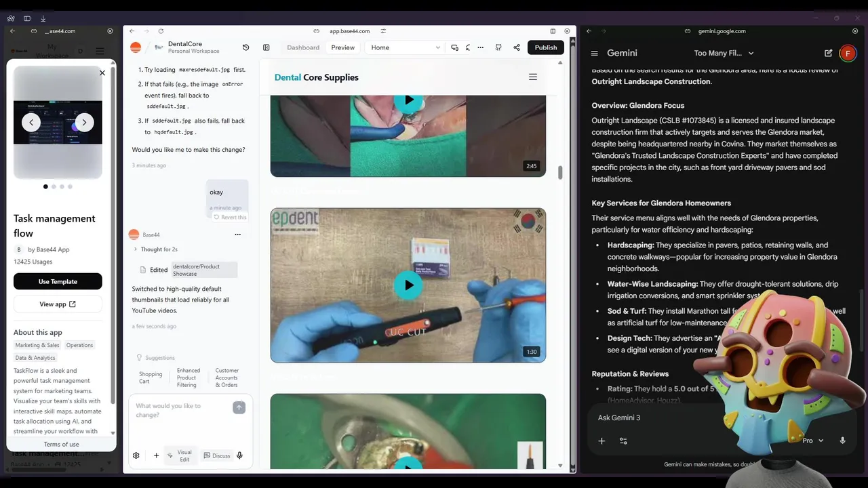The width and height of the screenshot is (868, 488).
Task: Close the Task management flow template card
Action: (x=102, y=73)
